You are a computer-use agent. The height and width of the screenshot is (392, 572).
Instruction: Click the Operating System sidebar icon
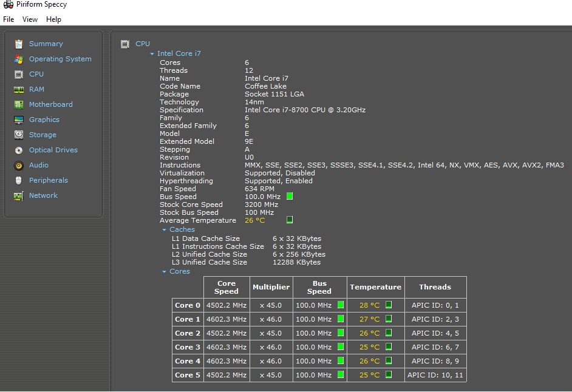click(19, 59)
